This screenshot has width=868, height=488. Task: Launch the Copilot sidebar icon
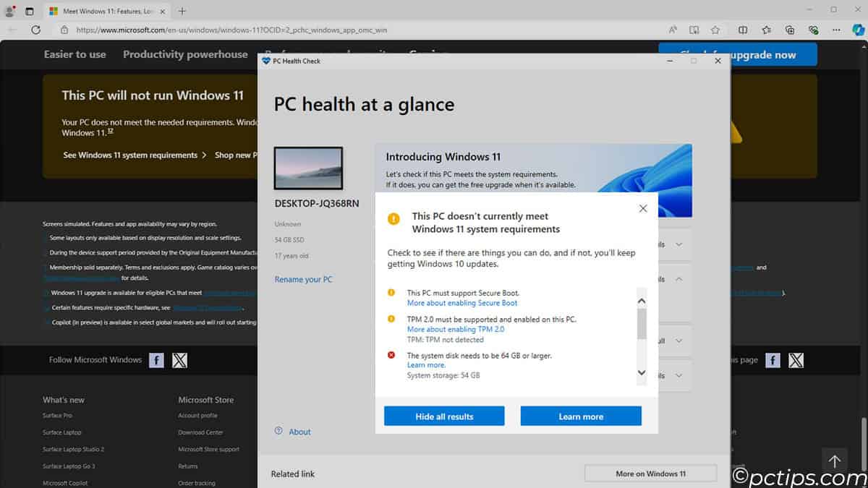858,30
